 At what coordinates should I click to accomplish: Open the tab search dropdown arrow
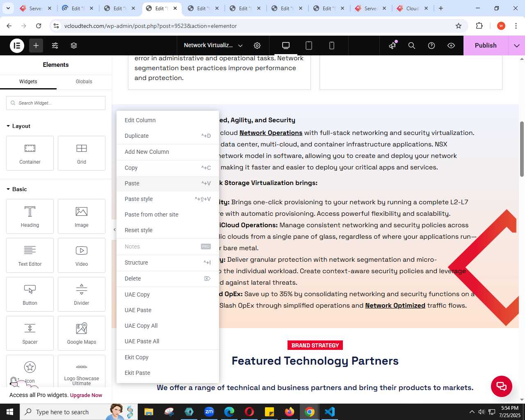8,8
